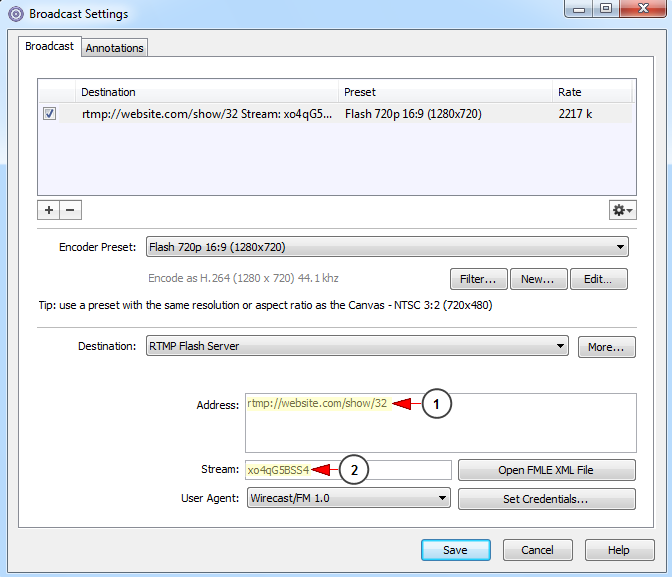Click the More... button

pyautogui.click(x=606, y=347)
